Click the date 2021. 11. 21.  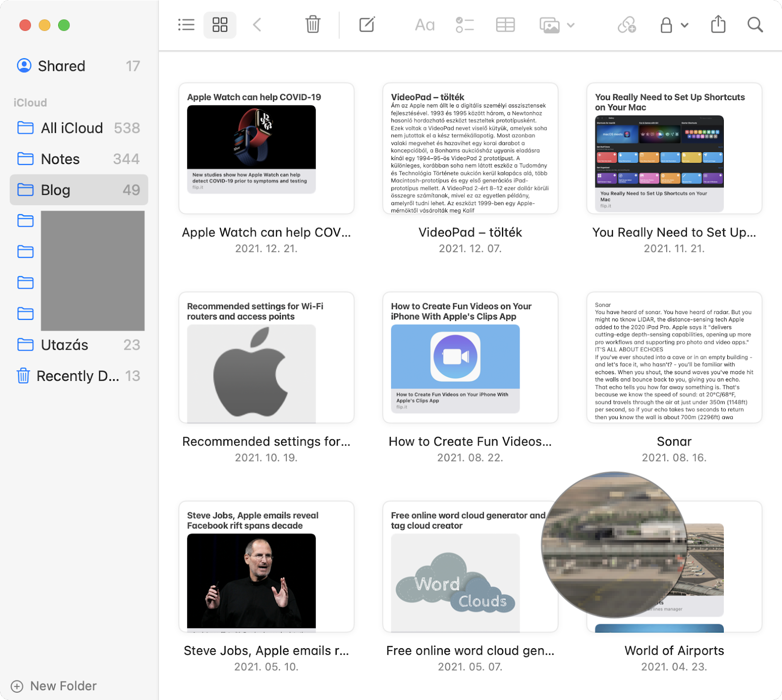tap(674, 249)
